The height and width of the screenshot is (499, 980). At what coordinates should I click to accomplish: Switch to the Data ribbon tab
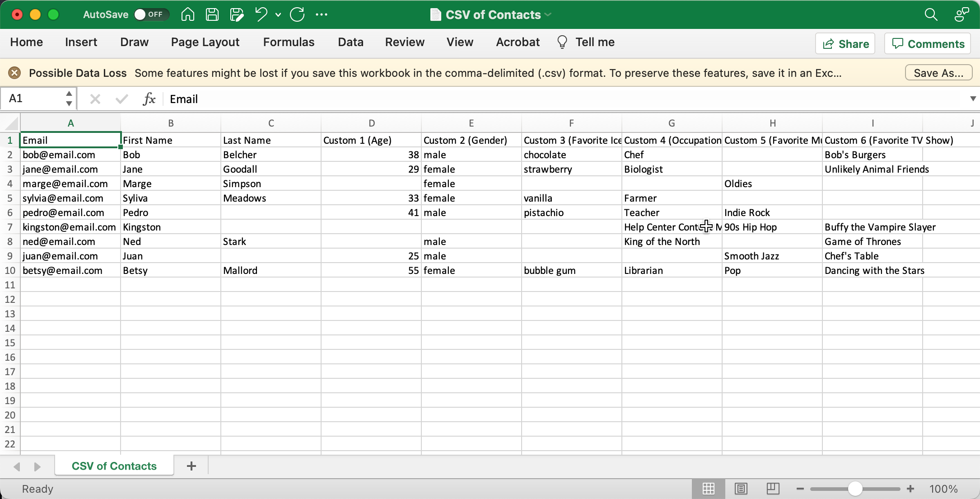[x=350, y=42]
